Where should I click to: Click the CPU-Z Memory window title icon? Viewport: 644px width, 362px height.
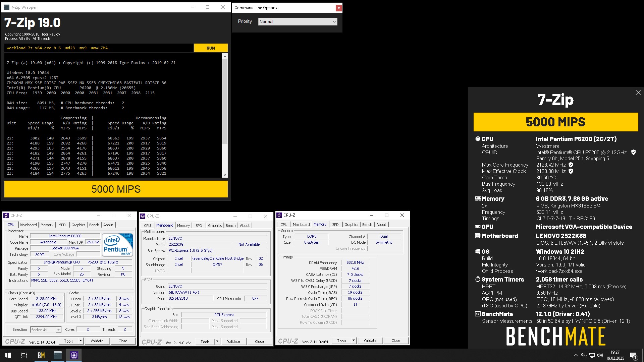(x=279, y=215)
